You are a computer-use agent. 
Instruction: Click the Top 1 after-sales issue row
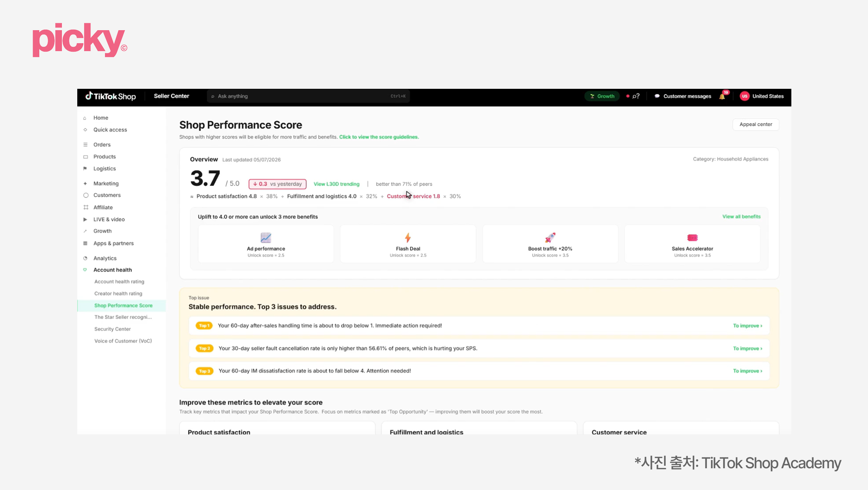point(479,326)
